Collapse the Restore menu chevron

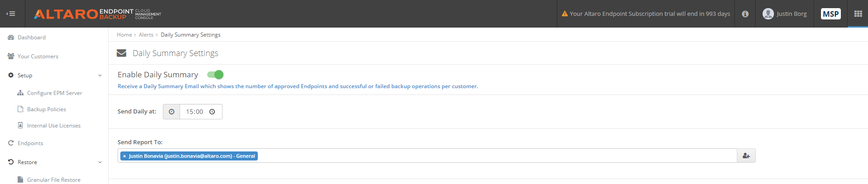100,162
